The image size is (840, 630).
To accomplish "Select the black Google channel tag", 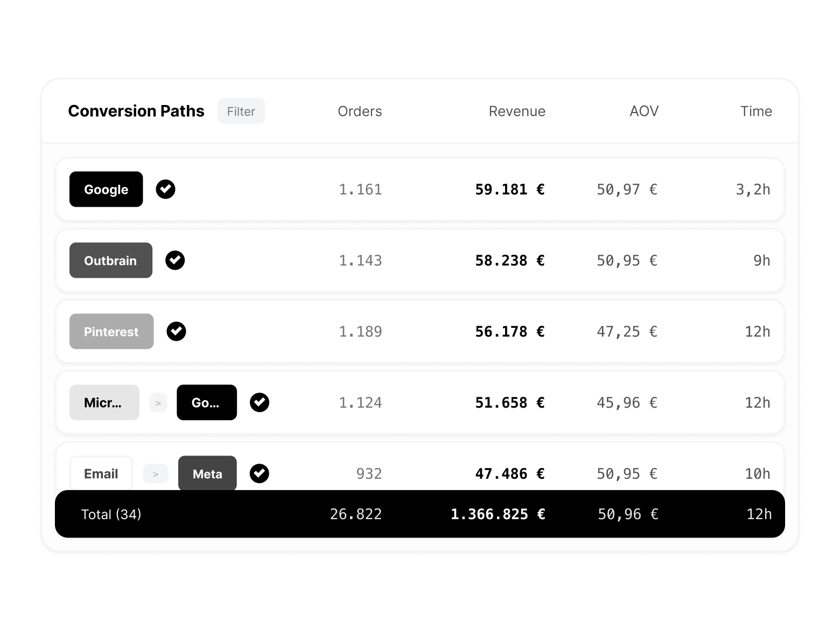I will click(x=106, y=189).
